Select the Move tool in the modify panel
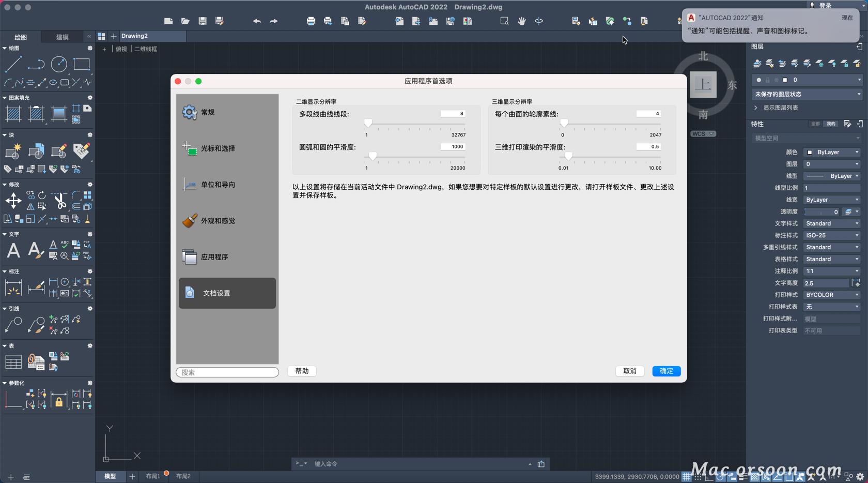The height and width of the screenshot is (483, 868). (14, 201)
